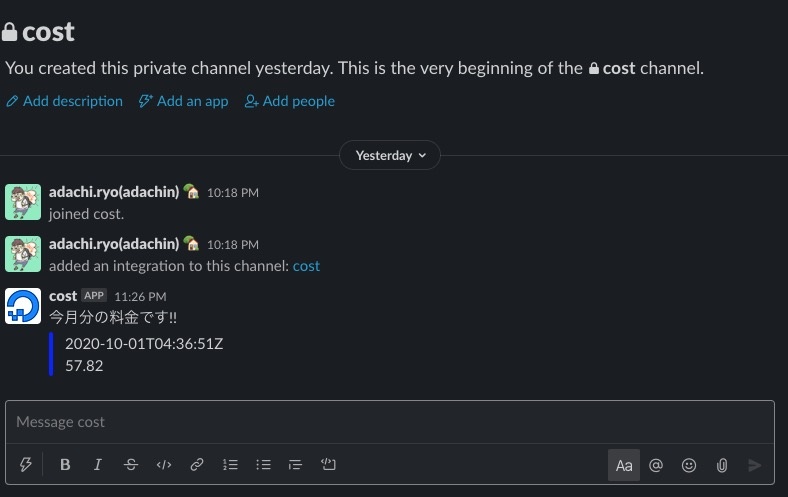Click the Add people link
The width and height of the screenshot is (788, 497).
coord(290,101)
